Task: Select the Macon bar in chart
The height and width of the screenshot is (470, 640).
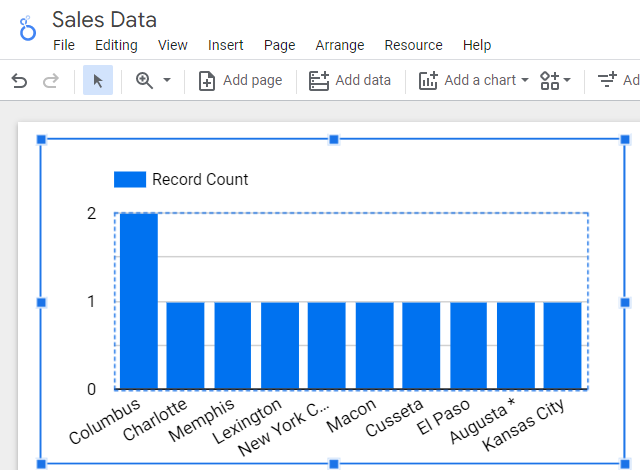Action: (x=375, y=346)
